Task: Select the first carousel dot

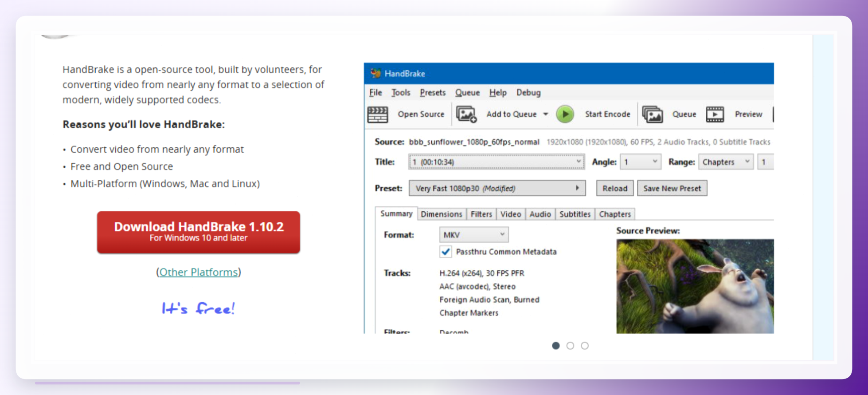Action: [x=556, y=346]
